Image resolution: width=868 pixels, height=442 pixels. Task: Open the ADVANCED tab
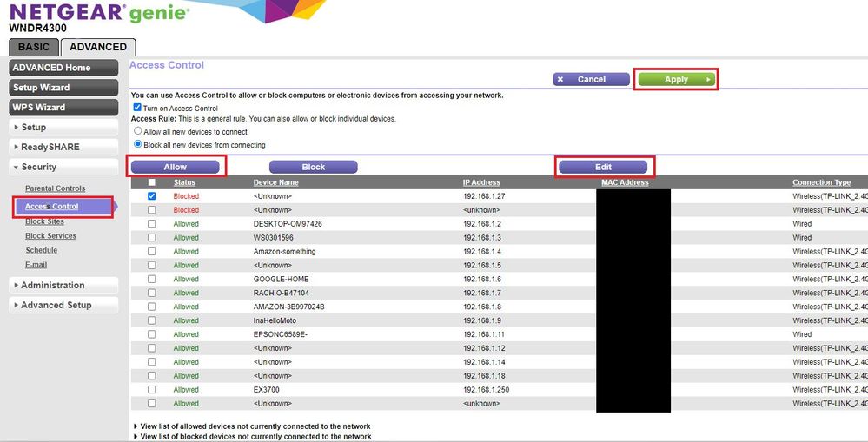(x=98, y=47)
